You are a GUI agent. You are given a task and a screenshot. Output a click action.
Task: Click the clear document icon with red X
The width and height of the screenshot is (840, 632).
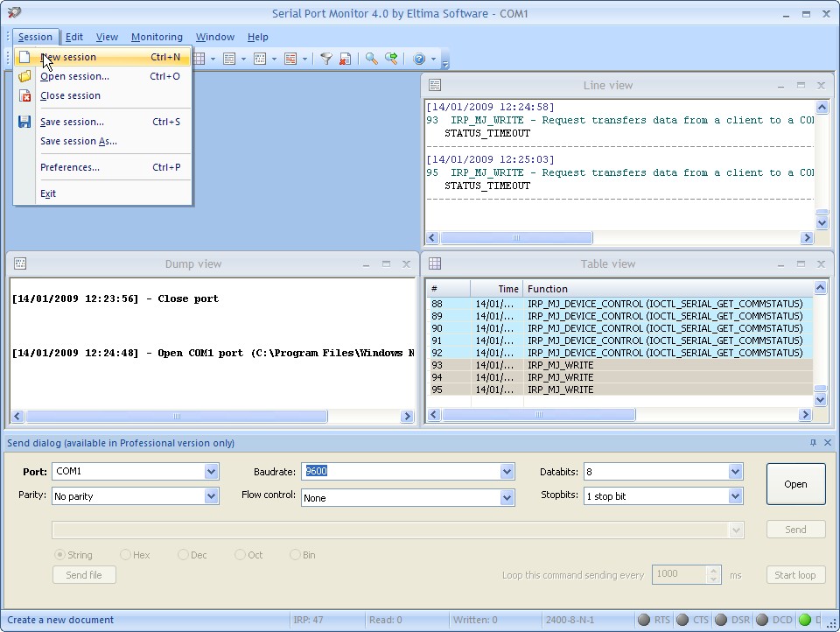coord(345,59)
